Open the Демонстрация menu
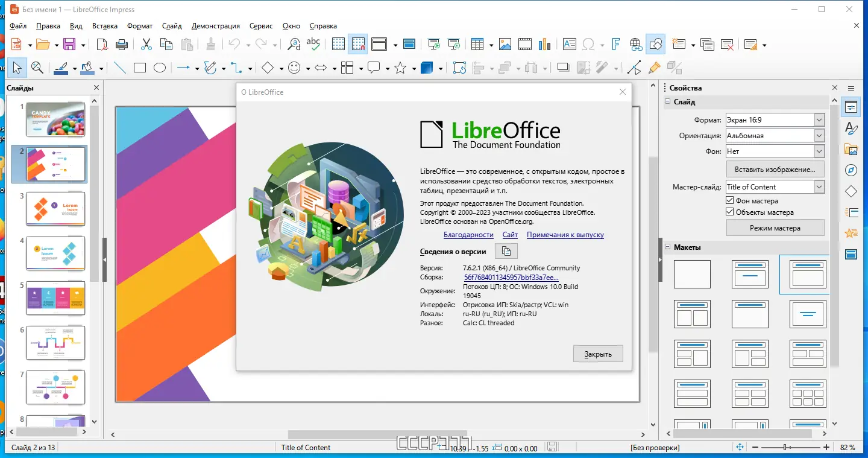This screenshot has width=868, height=458. point(216,26)
